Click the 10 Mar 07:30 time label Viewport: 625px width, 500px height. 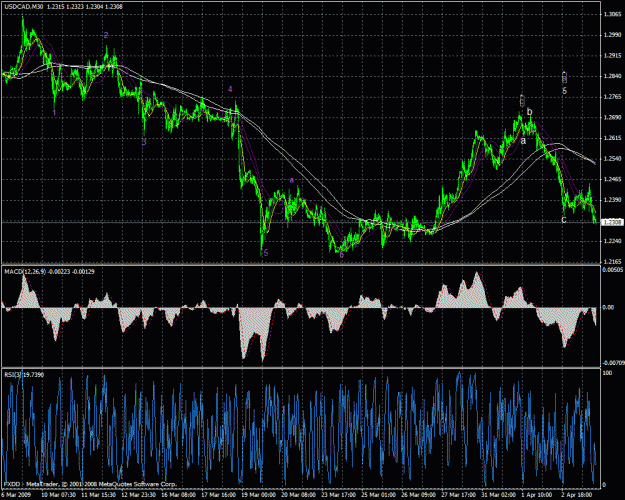click(x=57, y=494)
